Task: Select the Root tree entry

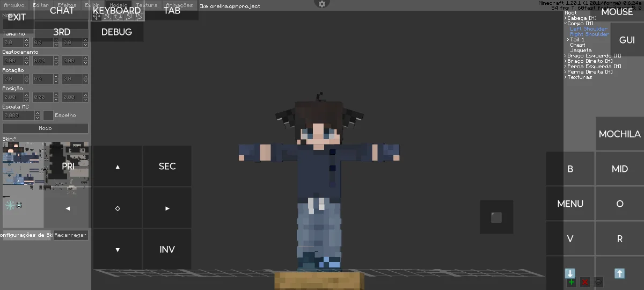Action: click(x=570, y=13)
